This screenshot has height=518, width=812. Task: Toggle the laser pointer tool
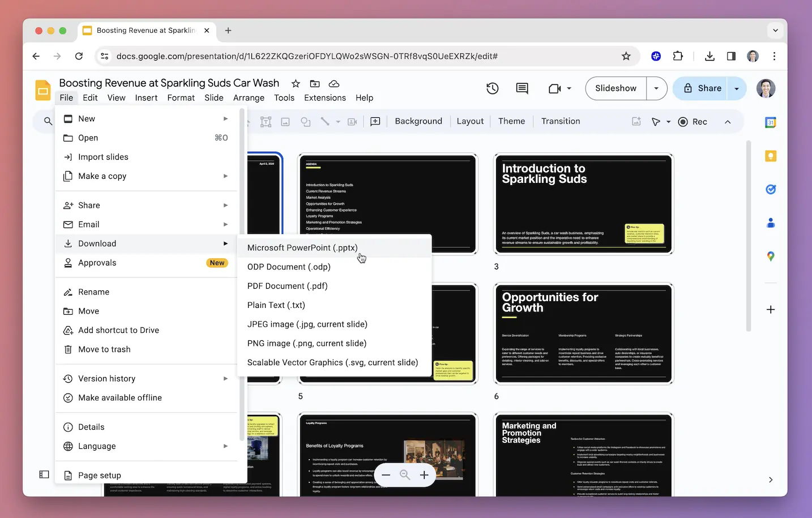click(656, 121)
